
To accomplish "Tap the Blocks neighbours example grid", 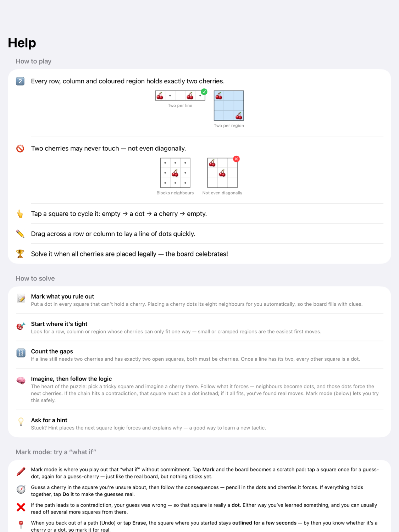I will coord(175,173).
